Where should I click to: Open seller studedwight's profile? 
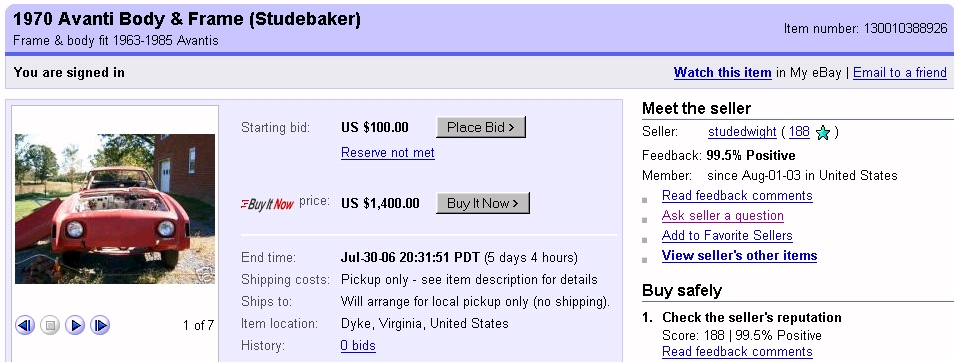[742, 132]
